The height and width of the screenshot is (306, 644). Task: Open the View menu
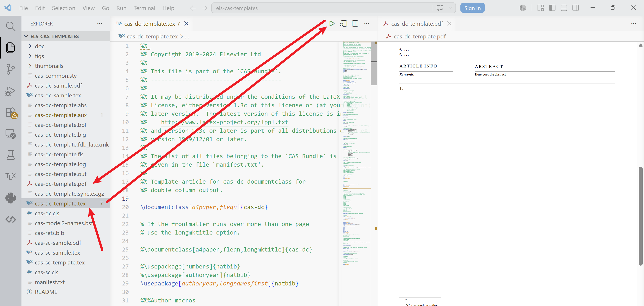89,8
